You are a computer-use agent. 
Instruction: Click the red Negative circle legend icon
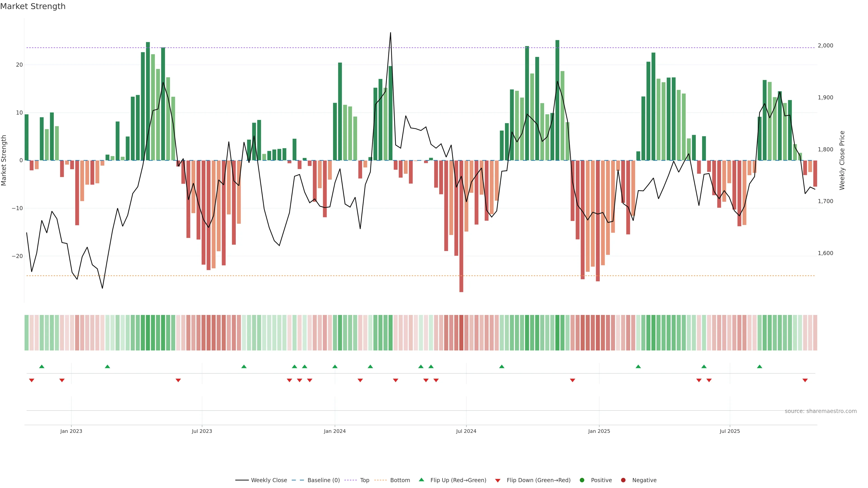[623, 480]
